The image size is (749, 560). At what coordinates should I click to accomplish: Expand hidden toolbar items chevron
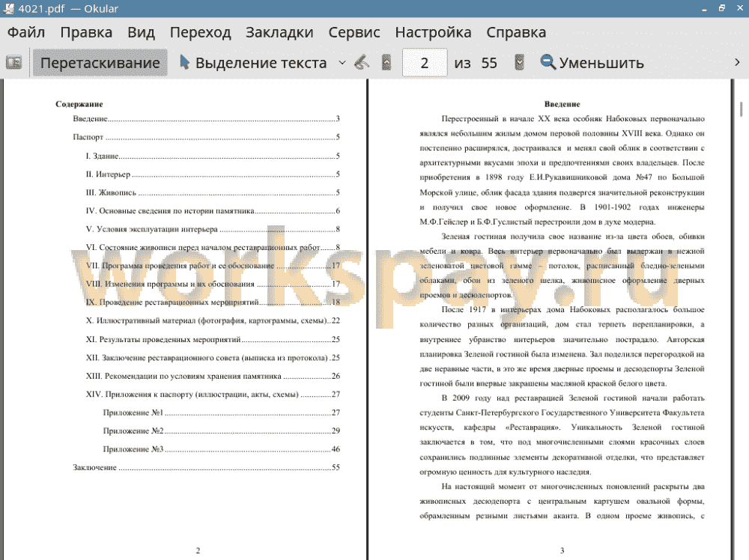pyautogui.click(x=737, y=63)
